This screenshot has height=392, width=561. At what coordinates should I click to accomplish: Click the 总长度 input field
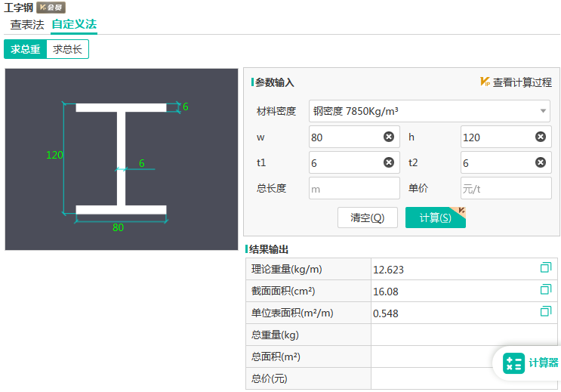tap(354, 188)
